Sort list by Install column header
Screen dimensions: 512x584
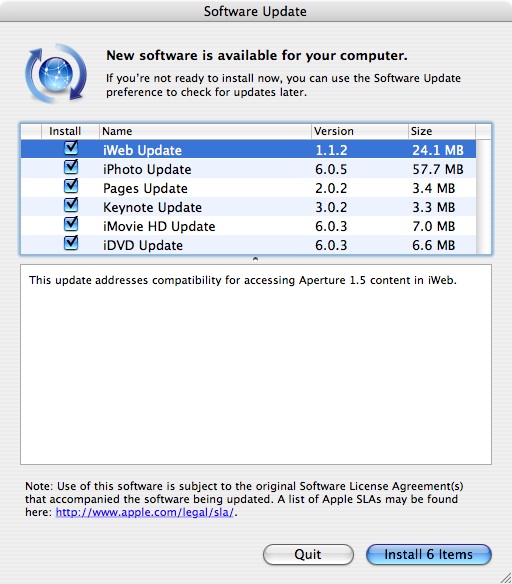pos(70,131)
